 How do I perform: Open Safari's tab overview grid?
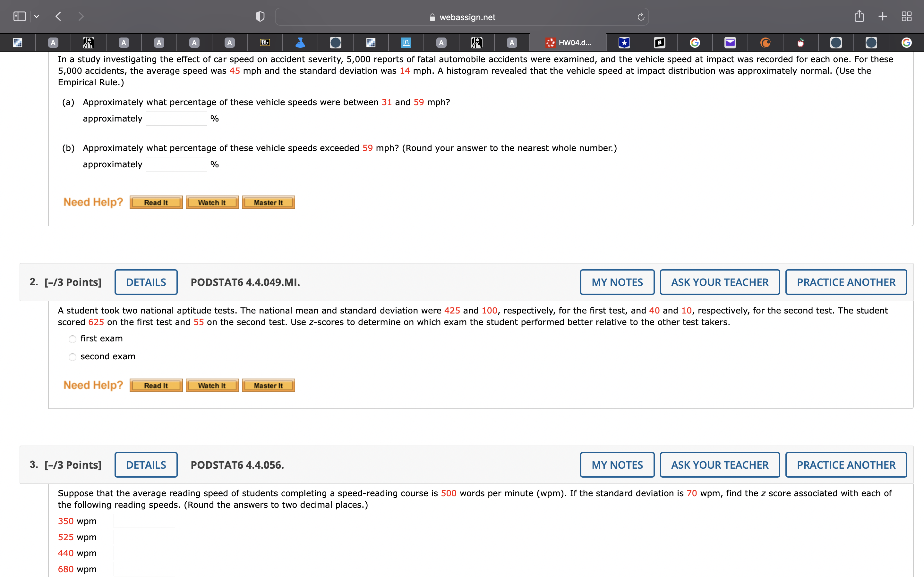coord(907,16)
